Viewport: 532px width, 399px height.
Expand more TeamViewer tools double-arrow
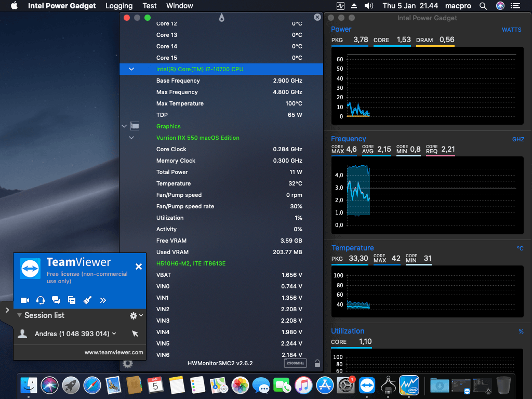click(x=103, y=300)
